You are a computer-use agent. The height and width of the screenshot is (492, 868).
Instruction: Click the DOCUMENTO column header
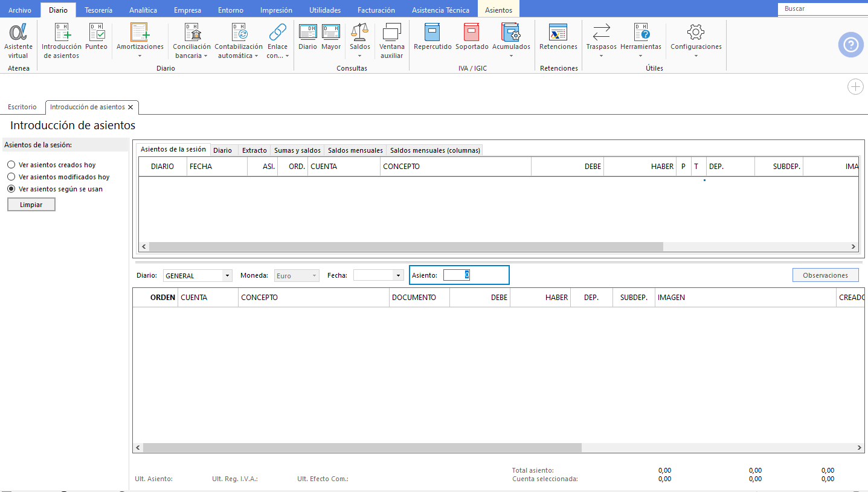click(x=419, y=298)
